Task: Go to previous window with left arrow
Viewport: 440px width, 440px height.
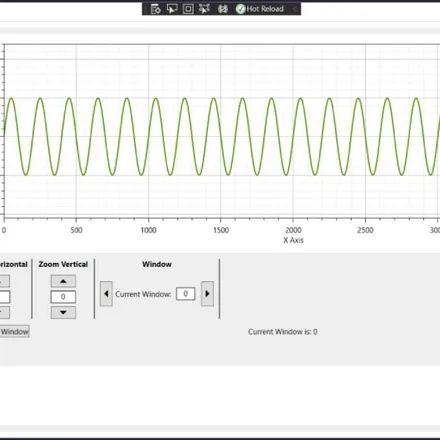Action: 106,294
